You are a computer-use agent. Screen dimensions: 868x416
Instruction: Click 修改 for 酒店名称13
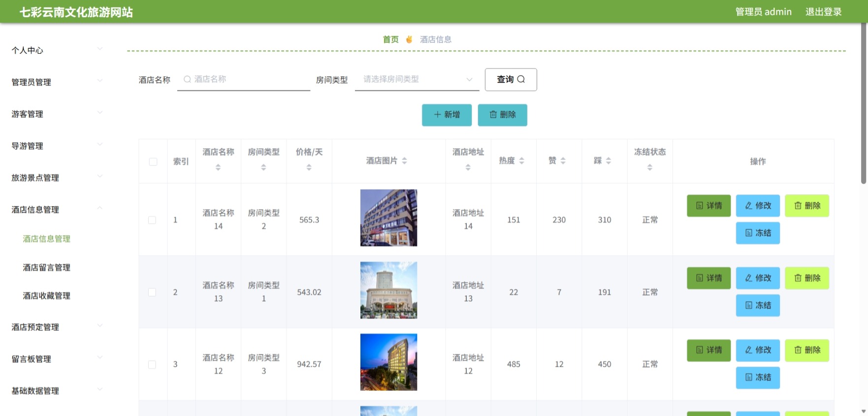758,278
